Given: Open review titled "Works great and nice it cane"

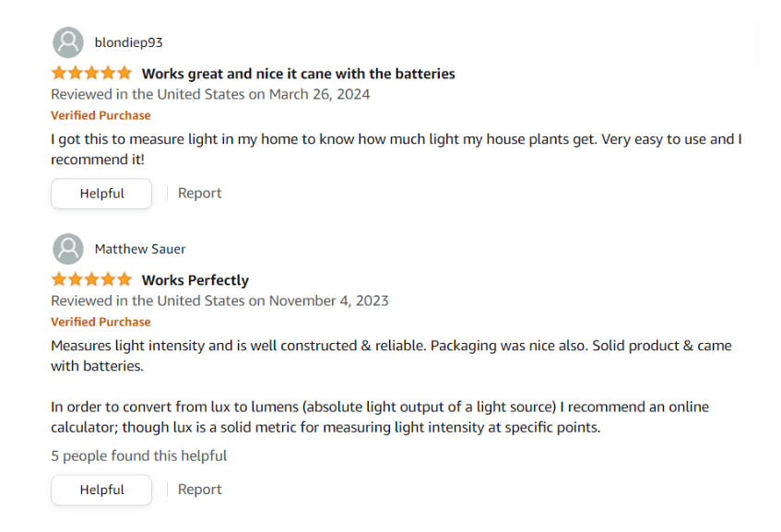Looking at the screenshot, I should [298, 74].
